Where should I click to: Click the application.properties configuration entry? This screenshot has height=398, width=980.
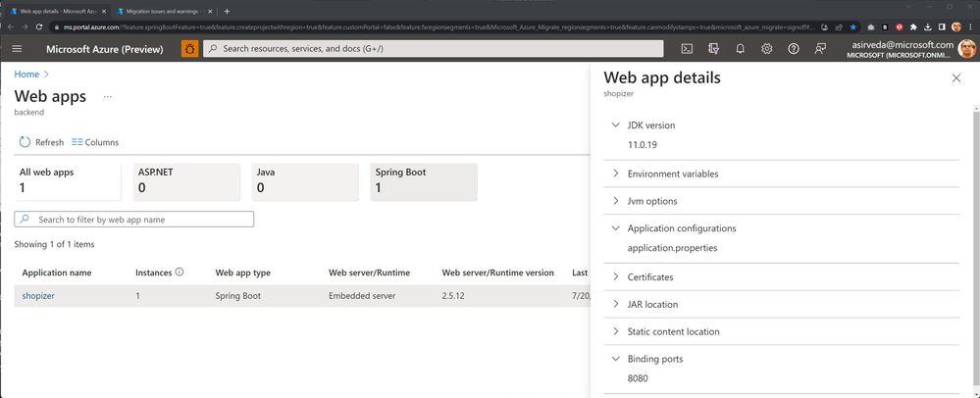click(673, 248)
